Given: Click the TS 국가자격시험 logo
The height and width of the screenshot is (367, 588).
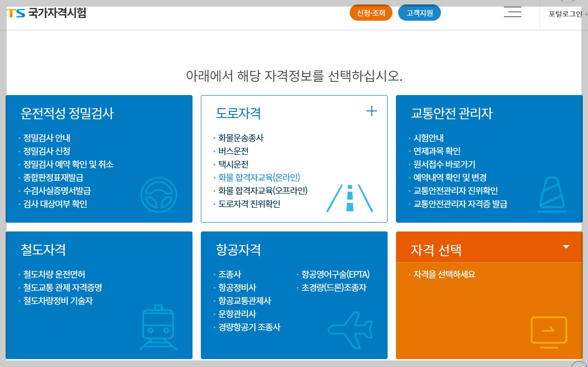Looking at the screenshot, I should coord(46,13).
